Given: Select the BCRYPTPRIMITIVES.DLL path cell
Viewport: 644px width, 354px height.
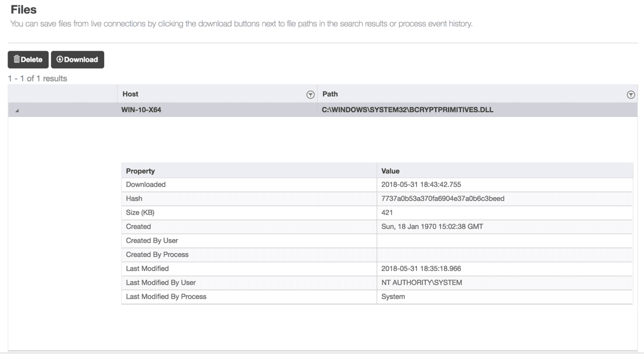Looking at the screenshot, I should (x=407, y=109).
